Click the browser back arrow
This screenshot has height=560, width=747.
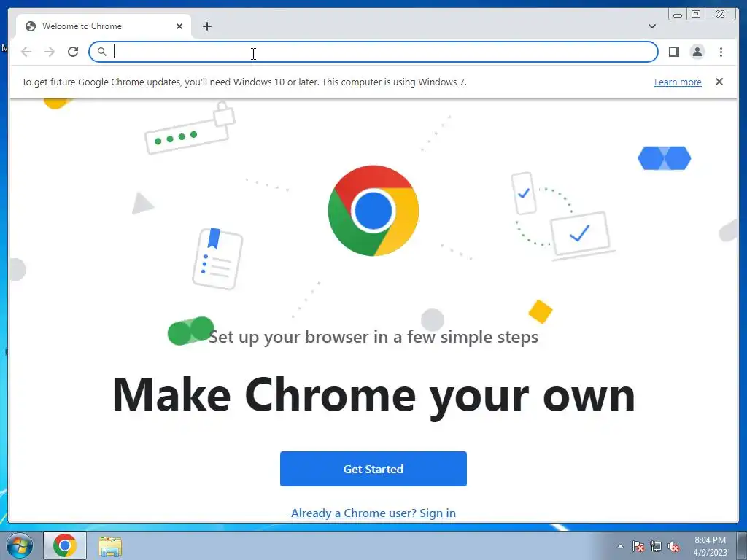26,52
